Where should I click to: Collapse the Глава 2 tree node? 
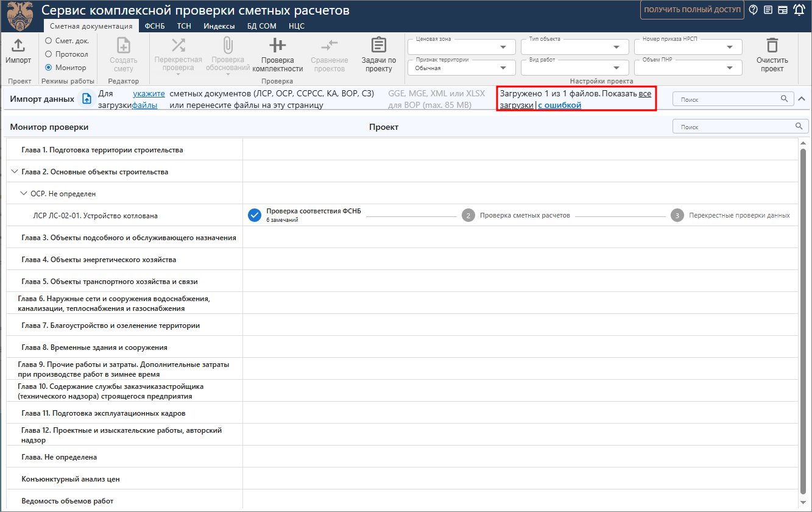15,172
